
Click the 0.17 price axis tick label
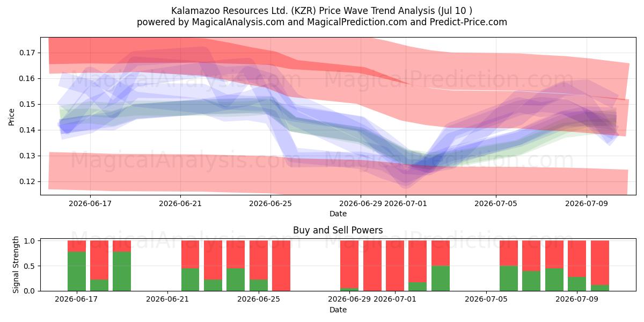pyautogui.click(x=27, y=53)
